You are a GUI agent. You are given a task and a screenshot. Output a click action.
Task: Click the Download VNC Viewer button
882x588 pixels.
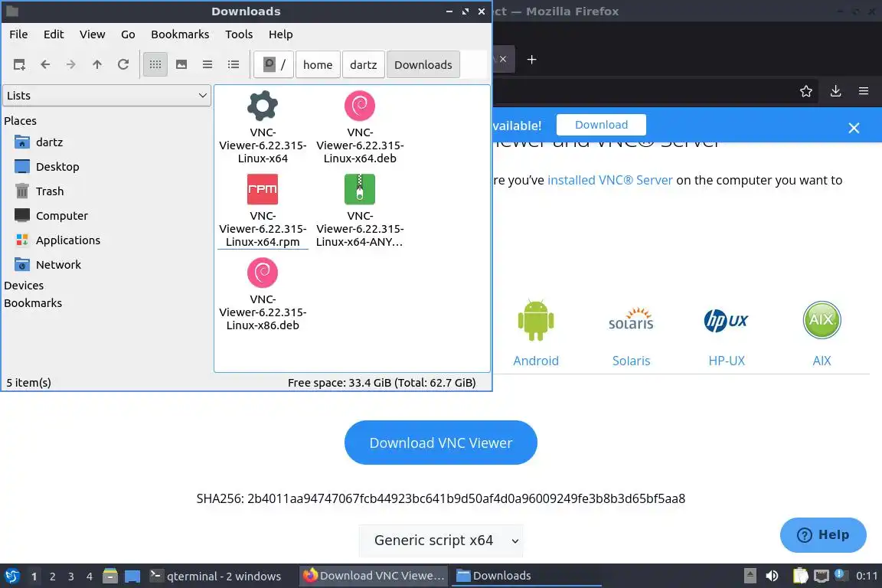(x=441, y=443)
